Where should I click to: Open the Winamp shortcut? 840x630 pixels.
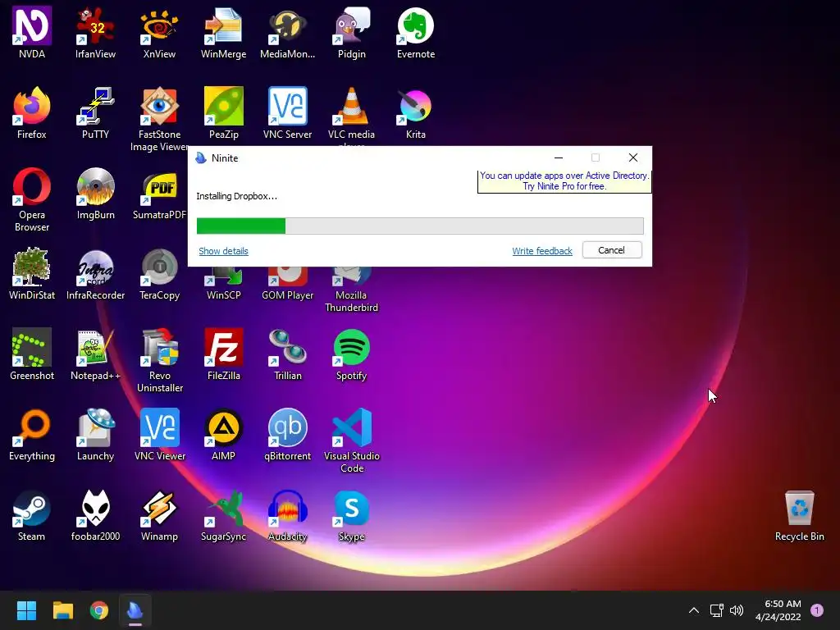pos(159,515)
